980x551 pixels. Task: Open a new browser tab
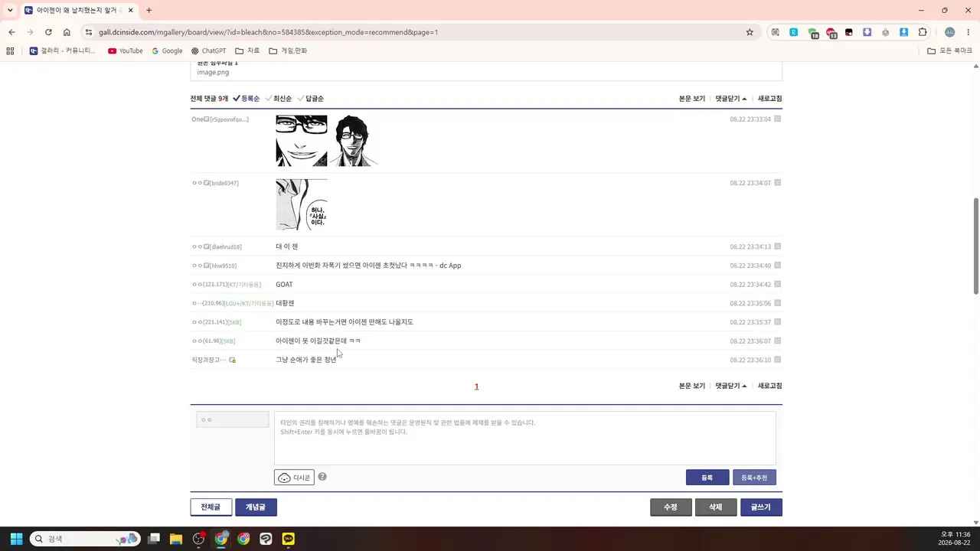(149, 11)
